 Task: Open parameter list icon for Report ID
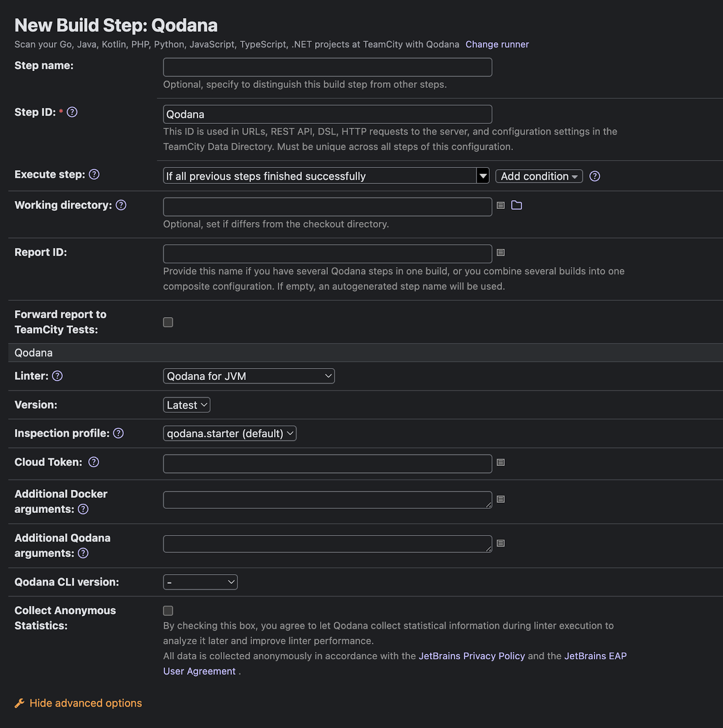coord(501,253)
